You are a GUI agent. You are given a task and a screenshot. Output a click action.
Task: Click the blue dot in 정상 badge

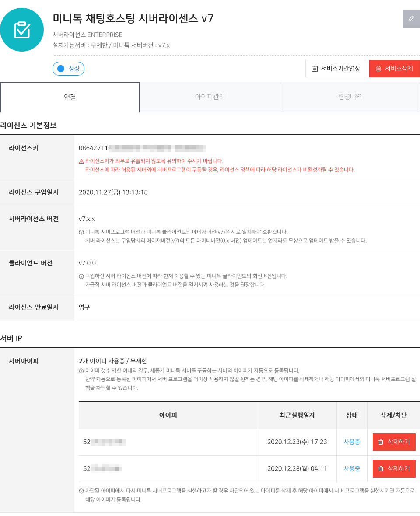tap(61, 69)
